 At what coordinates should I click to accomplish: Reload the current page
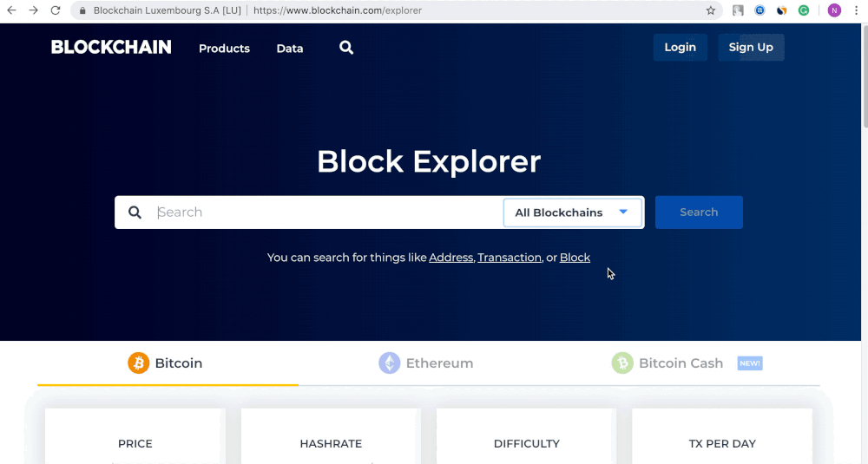click(x=56, y=10)
